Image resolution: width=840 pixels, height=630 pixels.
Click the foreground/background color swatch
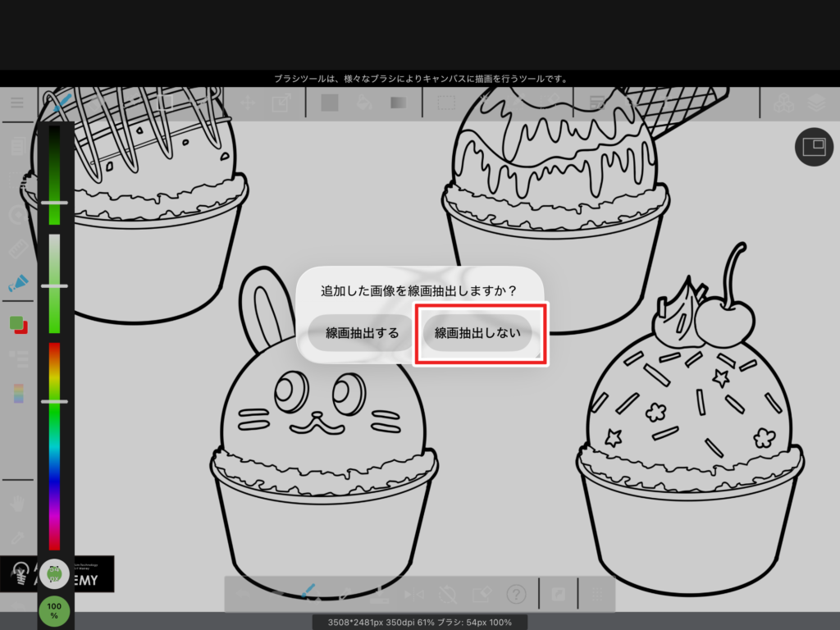[18, 325]
